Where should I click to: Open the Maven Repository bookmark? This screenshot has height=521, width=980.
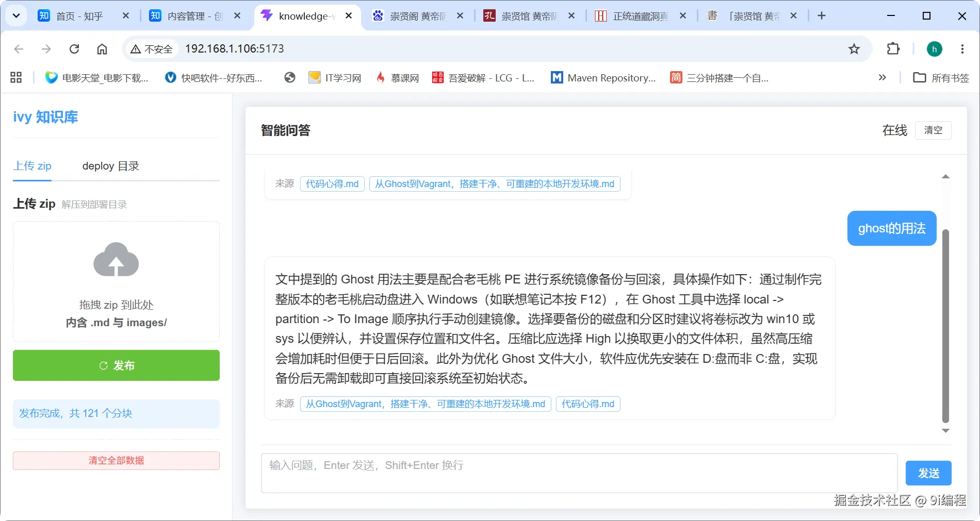pyautogui.click(x=603, y=78)
